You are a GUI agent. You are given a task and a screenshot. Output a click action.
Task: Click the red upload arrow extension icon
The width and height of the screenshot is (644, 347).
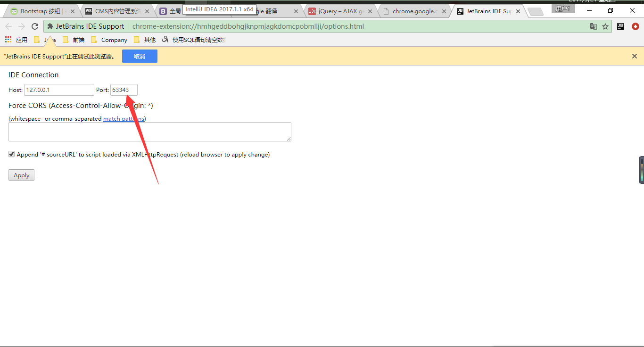click(635, 26)
